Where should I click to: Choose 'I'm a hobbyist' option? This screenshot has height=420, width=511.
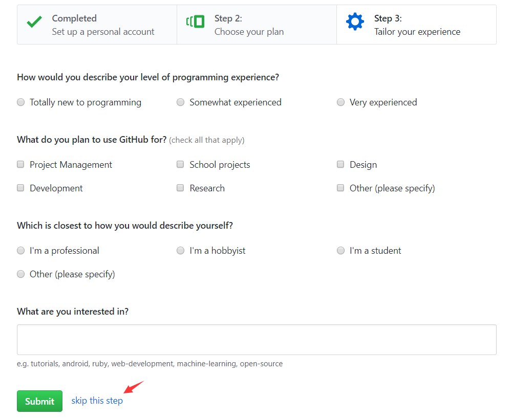pyautogui.click(x=181, y=251)
